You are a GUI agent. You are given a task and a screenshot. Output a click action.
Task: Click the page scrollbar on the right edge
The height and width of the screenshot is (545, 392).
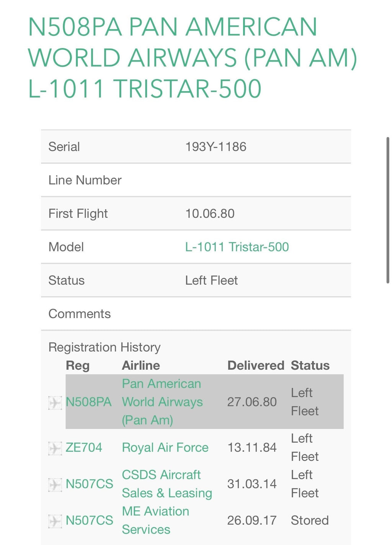tap(388, 210)
